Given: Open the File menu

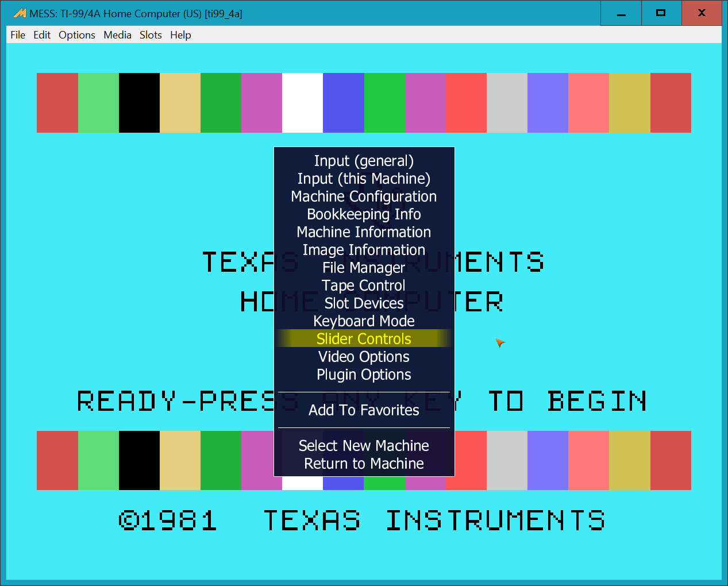Looking at the screenshot, I should coord(18,35).
